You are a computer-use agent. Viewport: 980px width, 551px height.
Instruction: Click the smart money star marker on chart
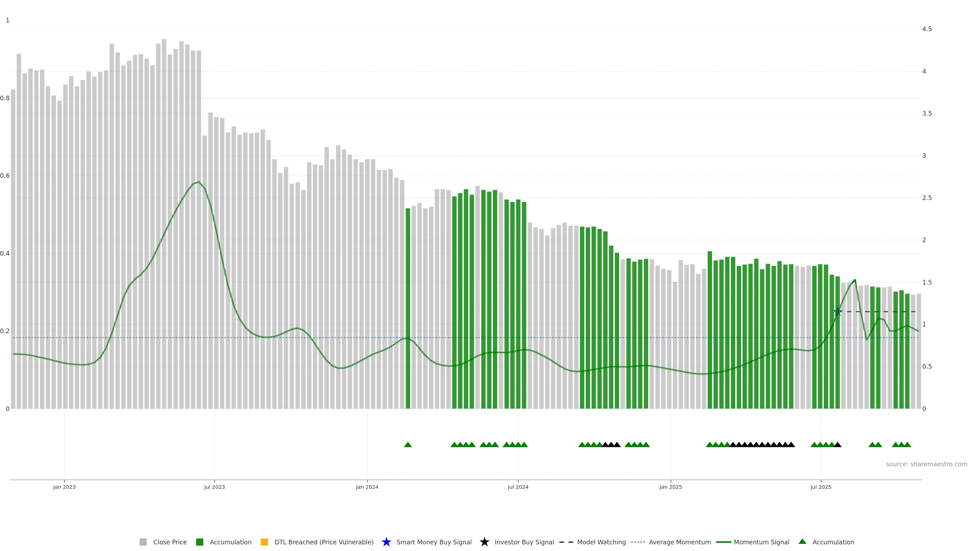(x=837, y=312)
